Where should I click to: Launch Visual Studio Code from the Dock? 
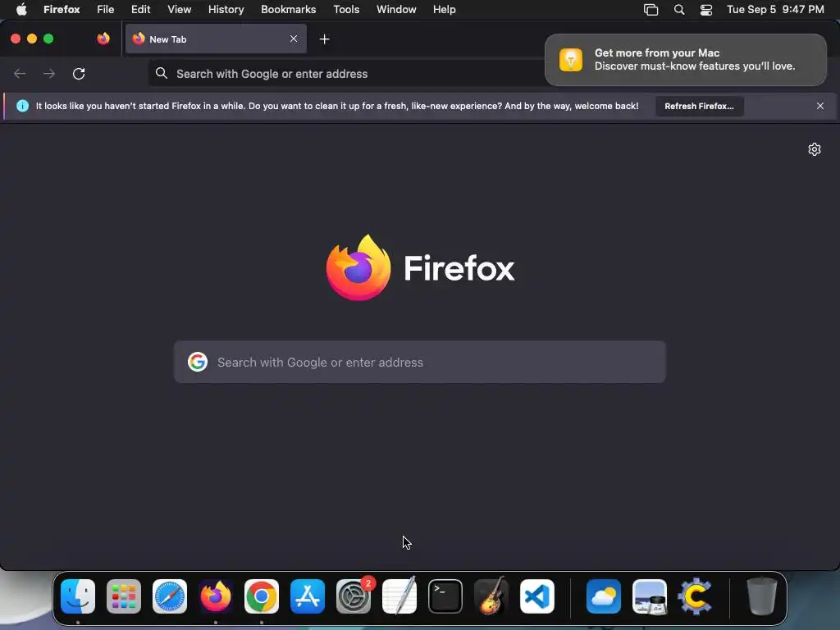[537, 596]
